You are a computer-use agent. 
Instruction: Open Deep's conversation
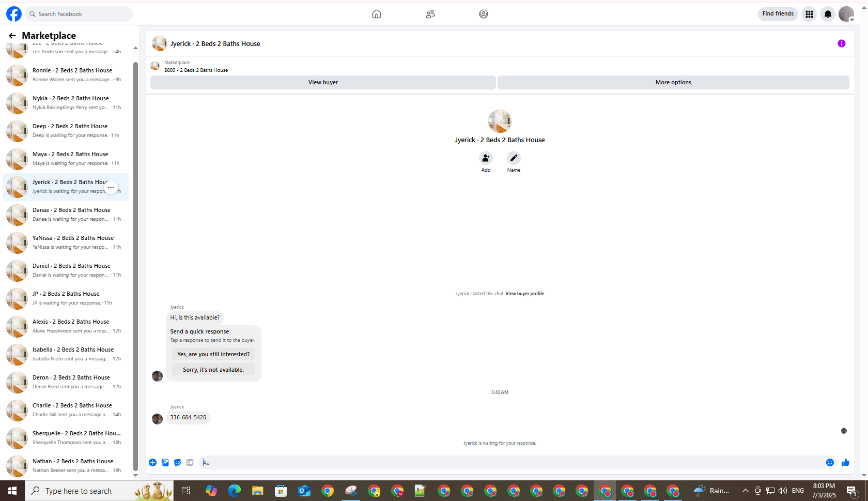click(66, 131)
